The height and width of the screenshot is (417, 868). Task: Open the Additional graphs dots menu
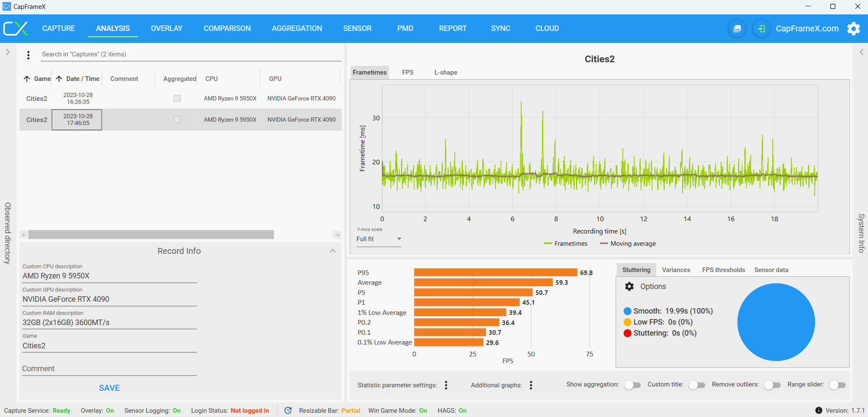coord(531,385)
